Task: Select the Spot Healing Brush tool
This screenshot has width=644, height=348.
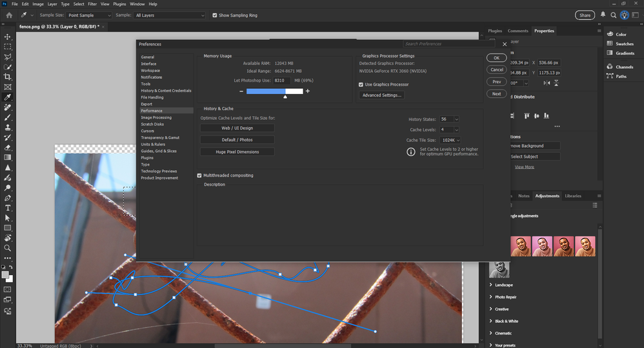Action: (7, 107)
